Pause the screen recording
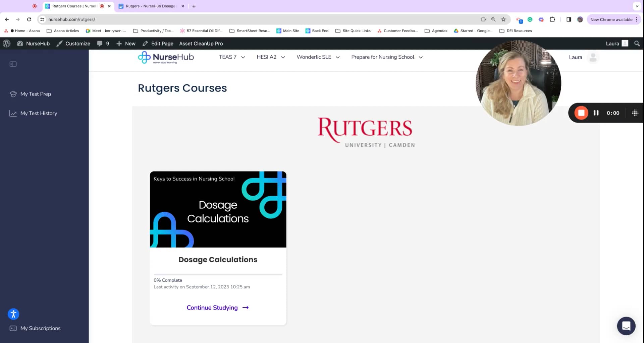Screen dimensions: 644x343 pyautogui.click(x=596, y=113)
